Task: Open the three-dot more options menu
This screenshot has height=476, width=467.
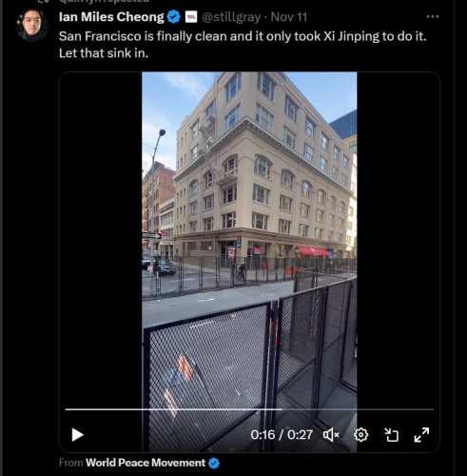Action: pos(433,16)
